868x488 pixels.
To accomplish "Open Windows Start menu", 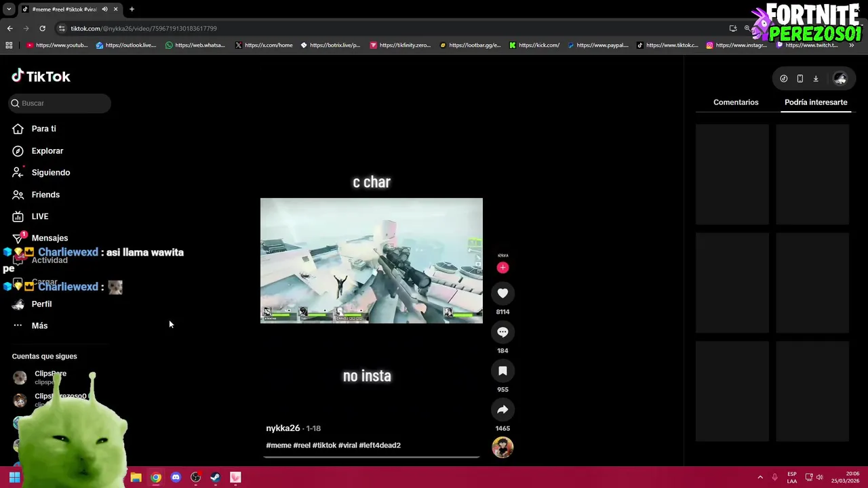I will pyautogui.click(x=14, y=477).
